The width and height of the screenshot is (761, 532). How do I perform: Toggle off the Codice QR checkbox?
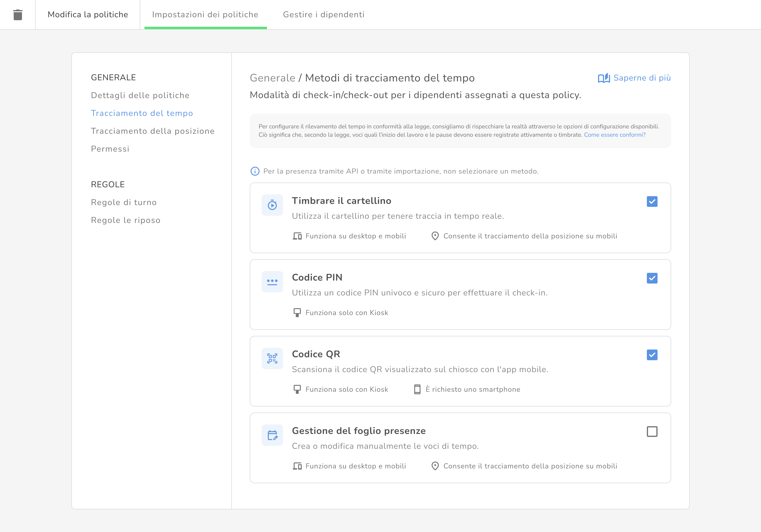pos(652,355)
